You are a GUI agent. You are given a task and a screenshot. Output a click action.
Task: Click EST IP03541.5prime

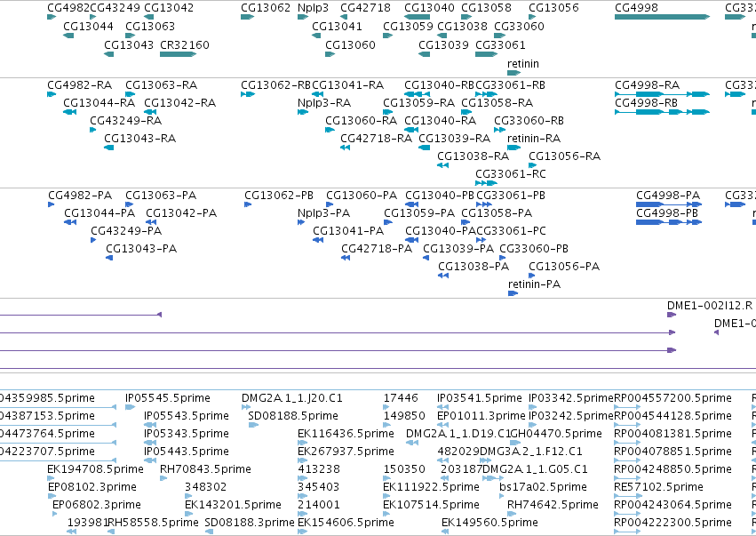click(480, 398)
